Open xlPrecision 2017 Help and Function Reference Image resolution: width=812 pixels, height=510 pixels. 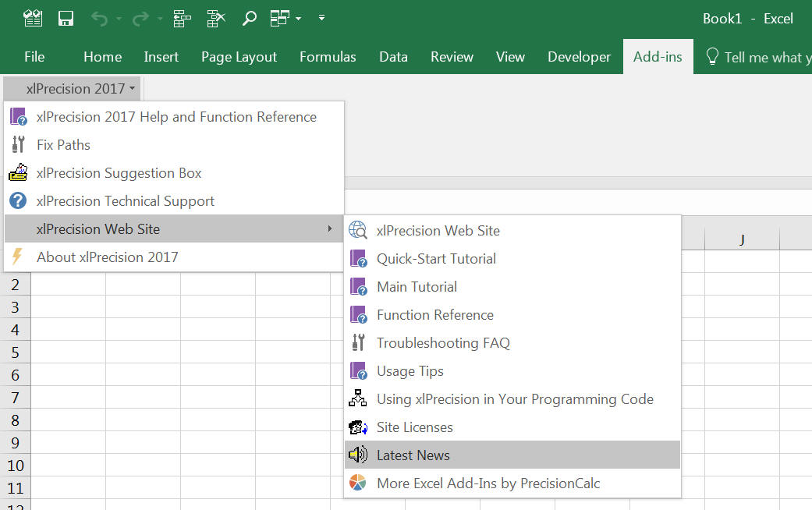[174, 116]
